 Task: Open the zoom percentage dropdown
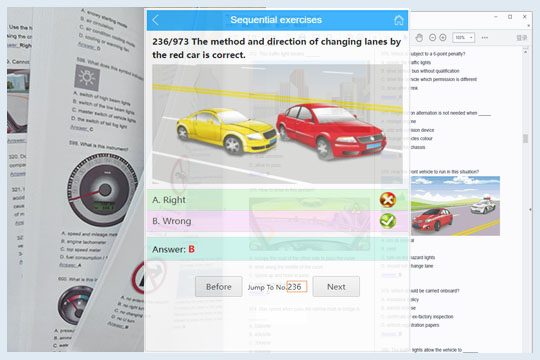point(464,38)
